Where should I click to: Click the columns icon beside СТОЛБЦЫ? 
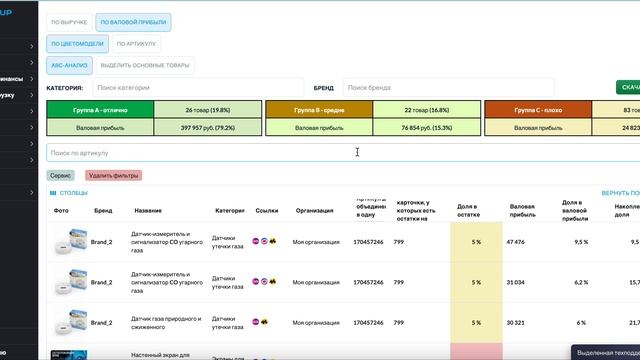pyautogui.click(x=53, y=193)
